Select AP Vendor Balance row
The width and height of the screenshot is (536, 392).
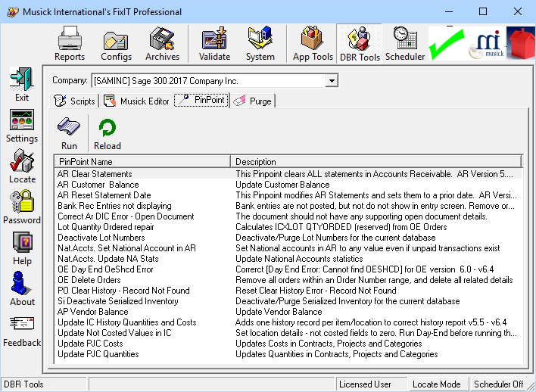(288, 312)
